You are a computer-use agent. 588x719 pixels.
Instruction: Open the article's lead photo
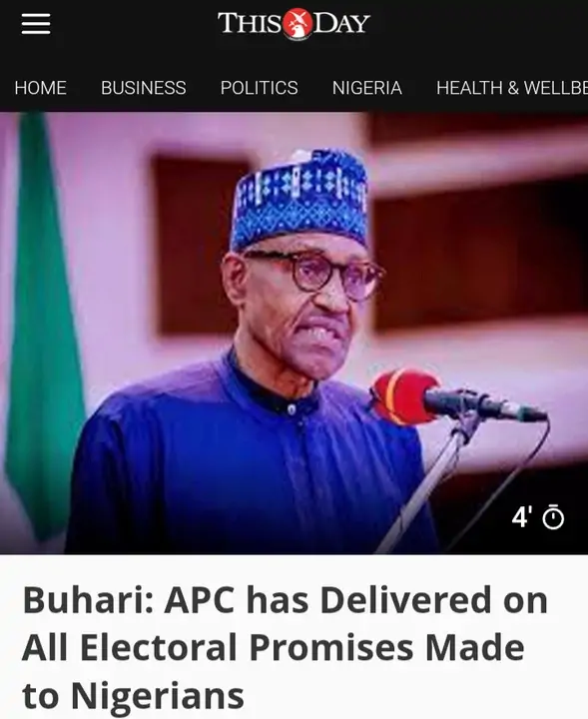click(x=294, y=333)
